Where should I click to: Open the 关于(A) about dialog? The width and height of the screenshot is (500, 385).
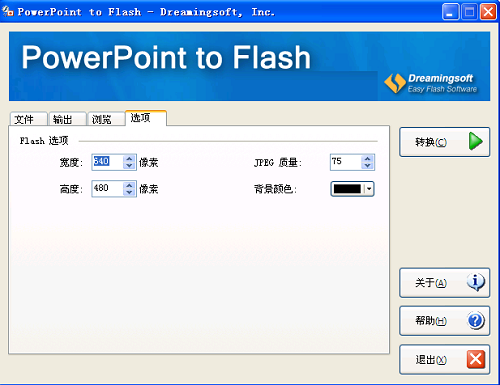[444, 283]
